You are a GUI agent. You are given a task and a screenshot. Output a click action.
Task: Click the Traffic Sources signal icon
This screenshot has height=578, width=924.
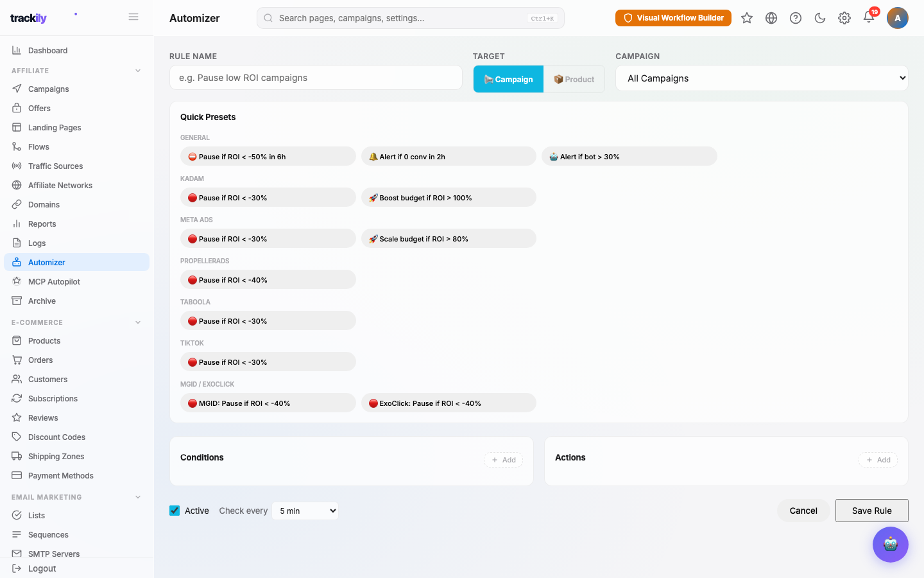tap(17, 166)
